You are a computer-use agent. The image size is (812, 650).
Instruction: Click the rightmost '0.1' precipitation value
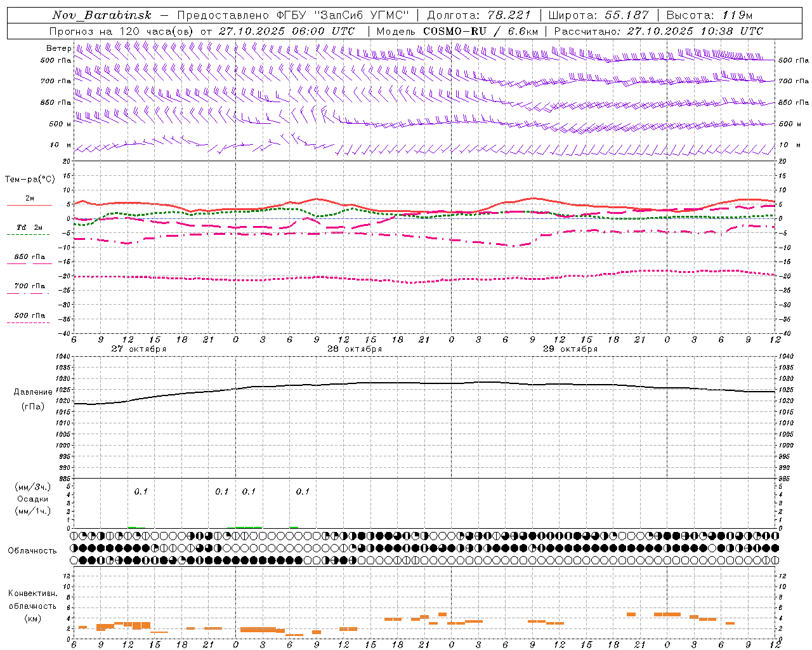pyautogui.click(x=303, y=491)
